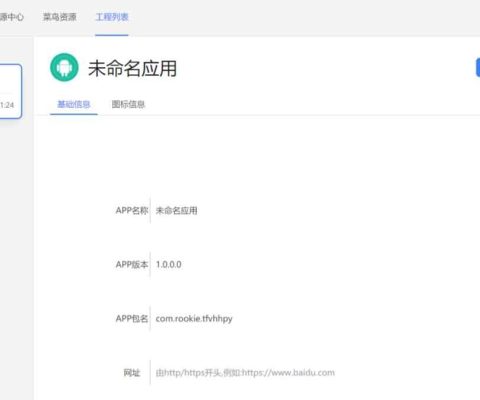Click the 未命名应用 heading title
The width and height of the screenshot is (480, 400).
point(132,68)
